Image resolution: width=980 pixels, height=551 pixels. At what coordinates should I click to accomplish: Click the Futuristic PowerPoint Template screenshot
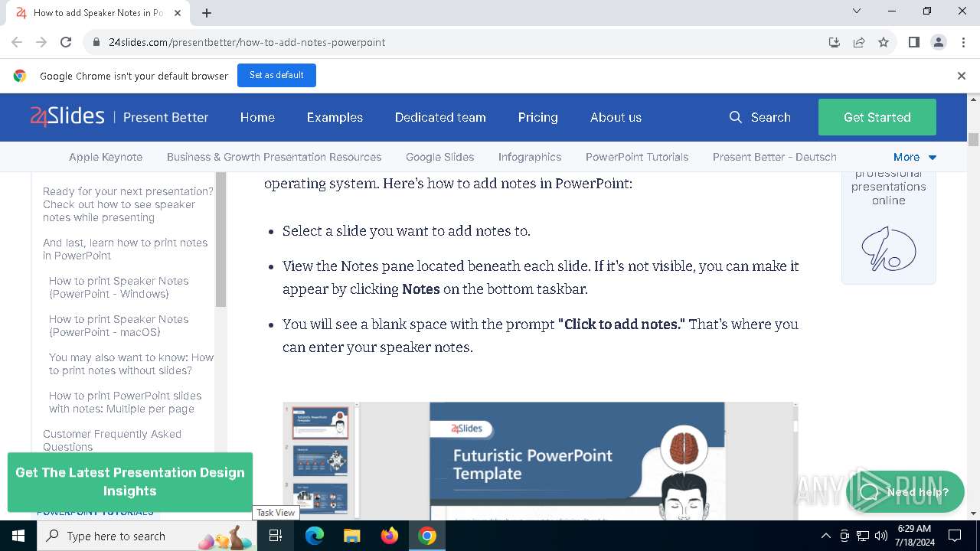[540, 461]
